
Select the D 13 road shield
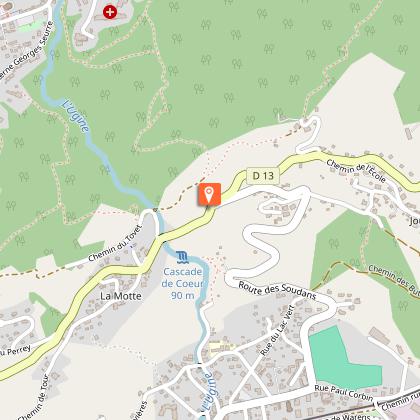263,176
